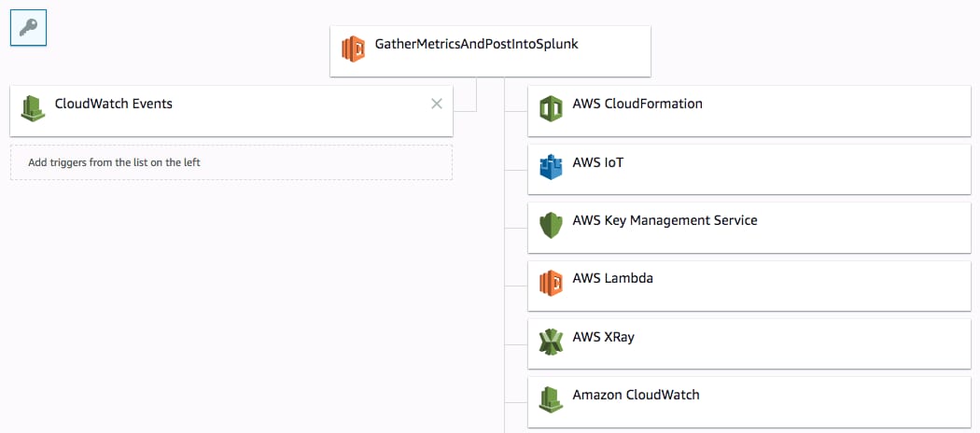Select the AWS Key Management Service label
Viewport: 980px width, 433px height.
pyautogui.click(x=665, y=220)
